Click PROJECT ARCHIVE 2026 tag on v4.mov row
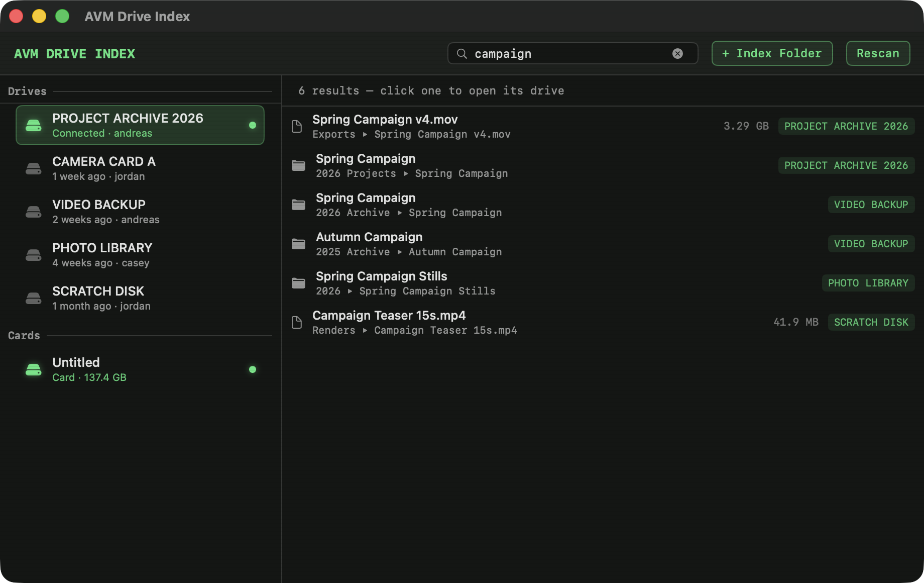Screen dimensions: 924x583 click(x=846, y=126)
